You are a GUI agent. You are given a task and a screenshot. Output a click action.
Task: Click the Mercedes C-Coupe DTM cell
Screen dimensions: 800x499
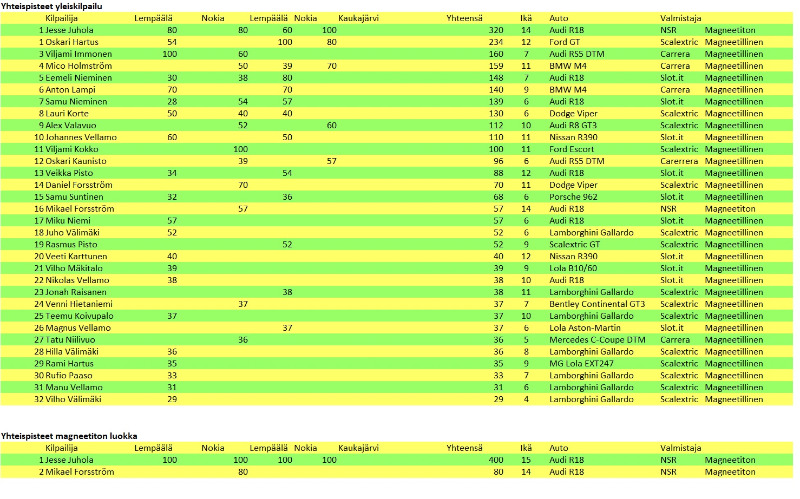[598, 340]
